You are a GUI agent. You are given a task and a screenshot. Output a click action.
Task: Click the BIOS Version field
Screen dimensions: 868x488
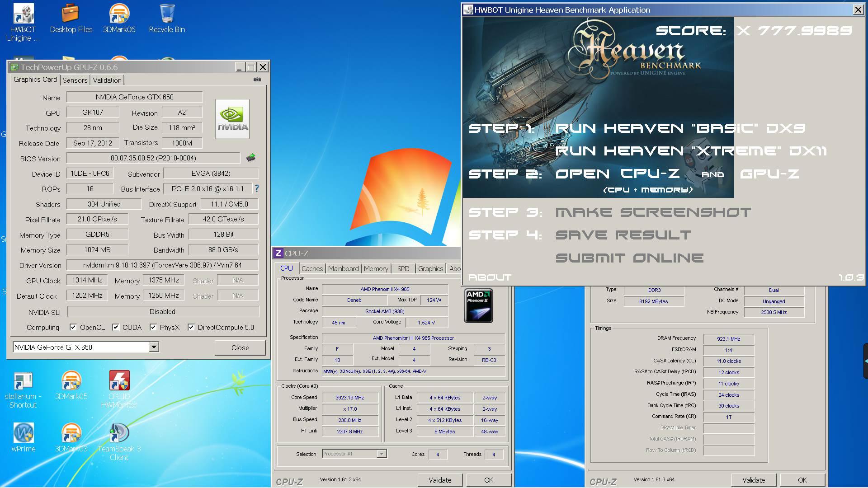[x=153, y=158]
